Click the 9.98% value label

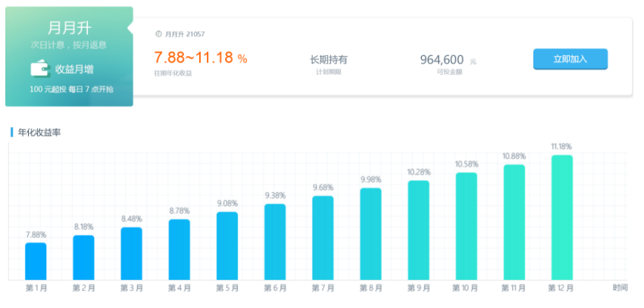tap(371, 179)
